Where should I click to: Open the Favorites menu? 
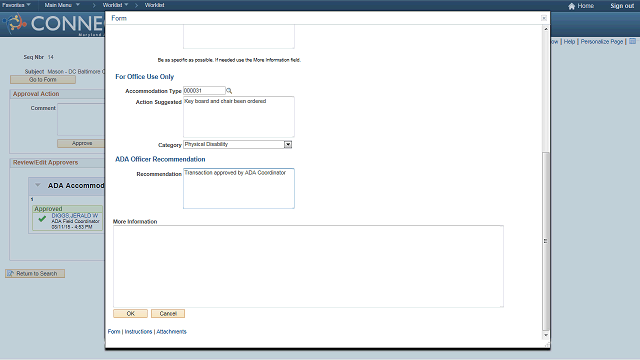tap(16, 5)
